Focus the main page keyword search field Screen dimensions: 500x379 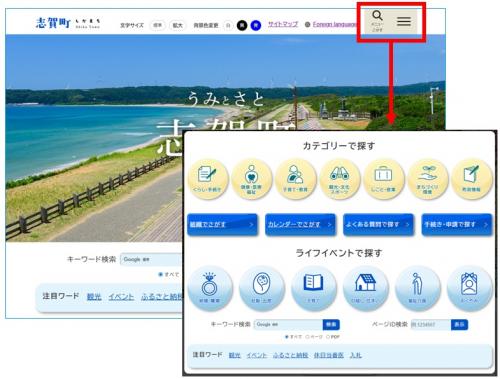[x=152, y=259]
